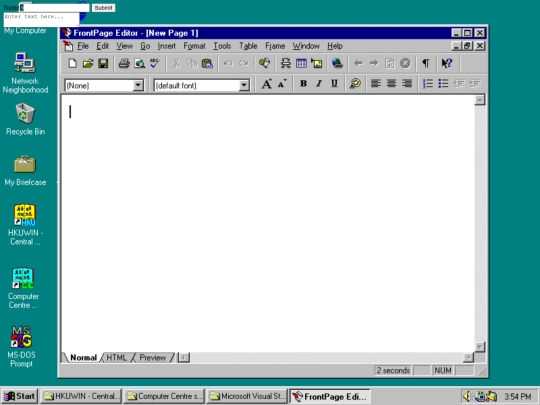The height and width of the screenshot is (405, 540).
Task: Apply a numbered list
Action: click(428, 84)
